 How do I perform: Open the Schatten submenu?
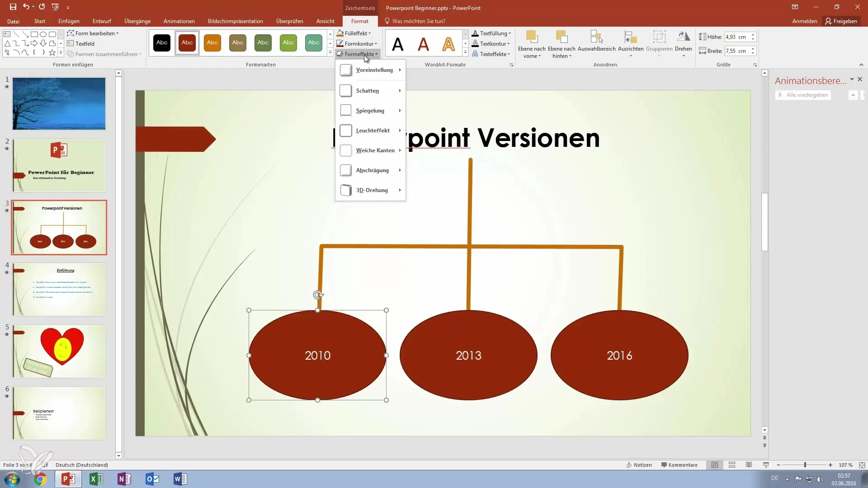[x=370, y=91]
